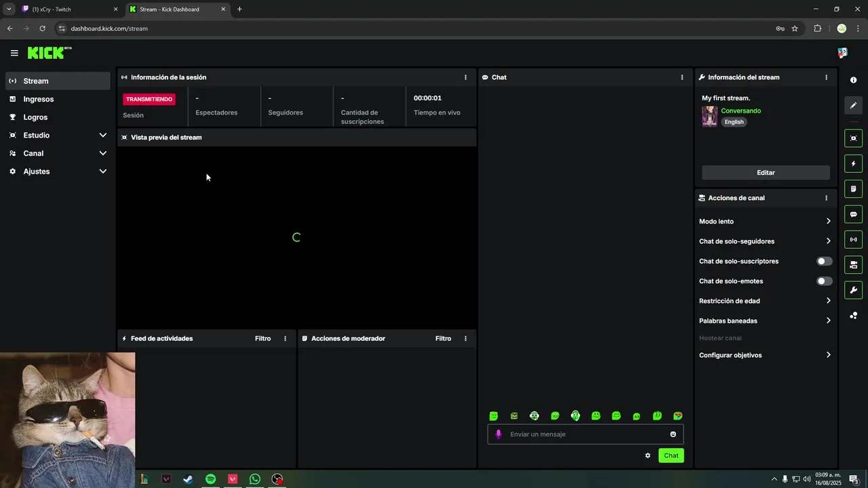Click the green Chat send button
Screen dimensions: 868x488
671,455
